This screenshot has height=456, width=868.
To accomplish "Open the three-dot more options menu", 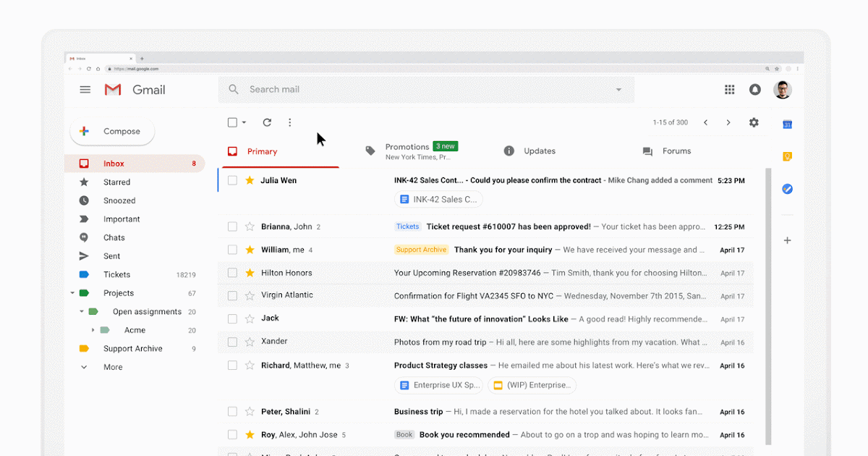I will click(x=290, y=122).
